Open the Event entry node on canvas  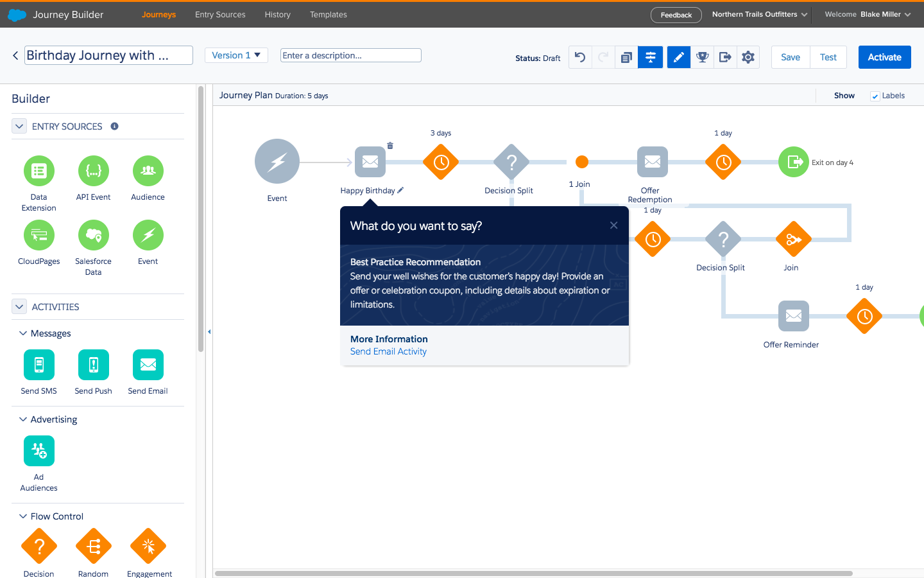pos(277,161)
